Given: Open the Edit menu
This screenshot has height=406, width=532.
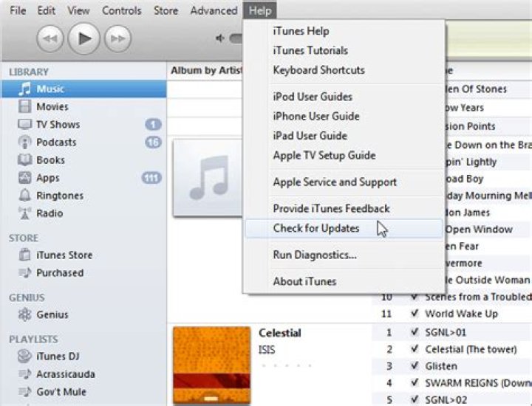Looking at the screenshot, I should pyautogui.click(x=46, y=10).
